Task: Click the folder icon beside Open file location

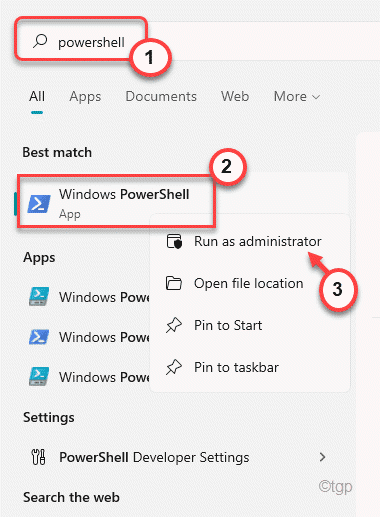Action: point(174,283)
